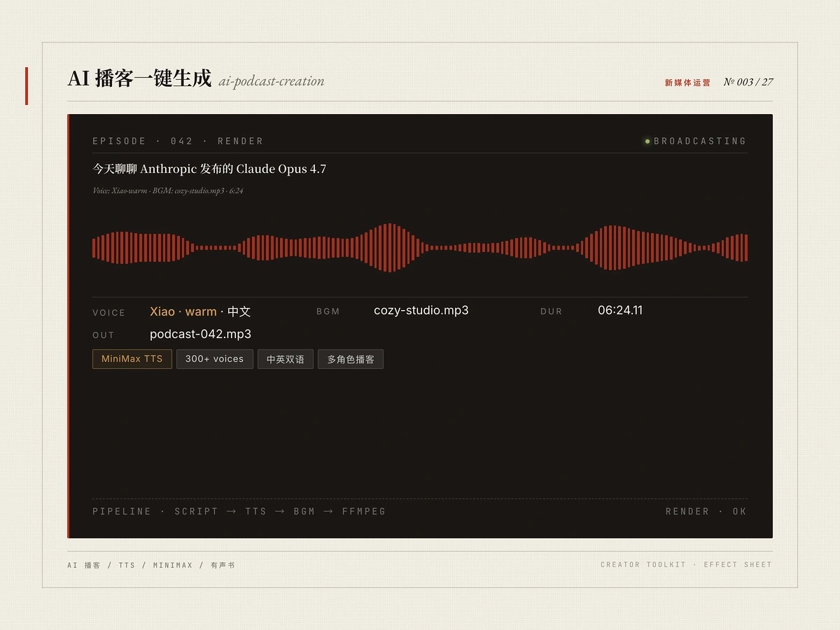Click the episode title about Claude Opus 4.7
Image resolution: width=840 pixels, height=630 pixels.
point(209,169)
